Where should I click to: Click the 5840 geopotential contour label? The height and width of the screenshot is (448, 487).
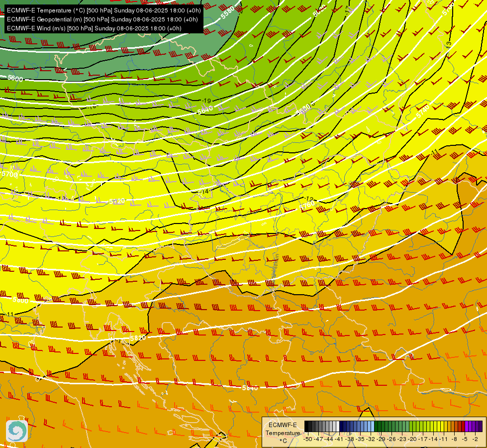[x=250, y=388]
